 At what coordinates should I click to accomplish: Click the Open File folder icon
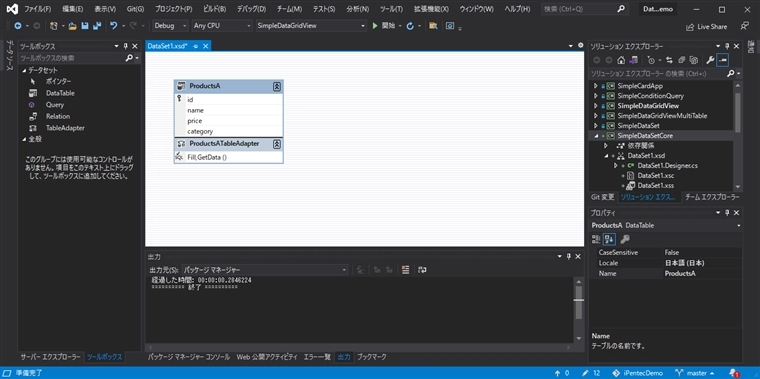click(73, 26)
